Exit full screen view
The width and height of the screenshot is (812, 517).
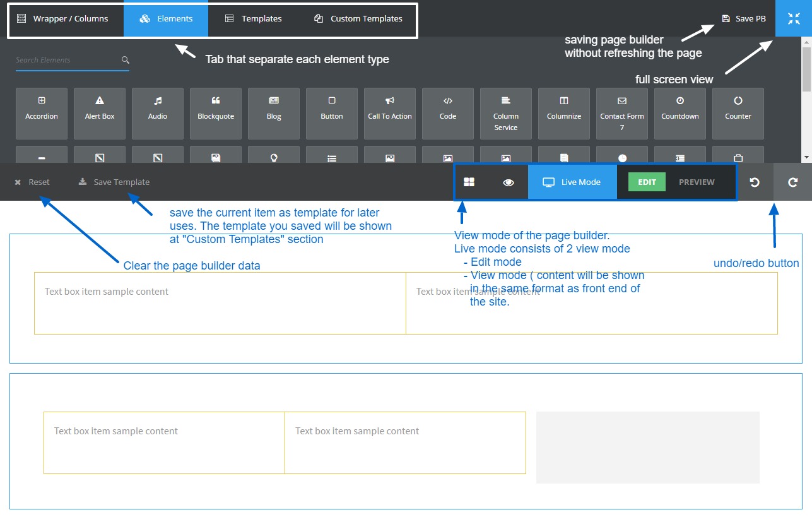[x=794, y=18]
